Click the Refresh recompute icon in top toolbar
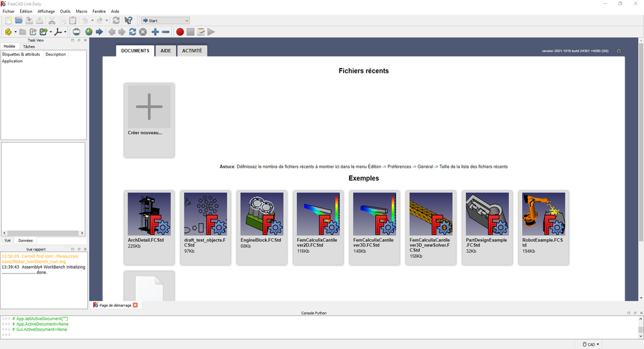 coord(116,20)
